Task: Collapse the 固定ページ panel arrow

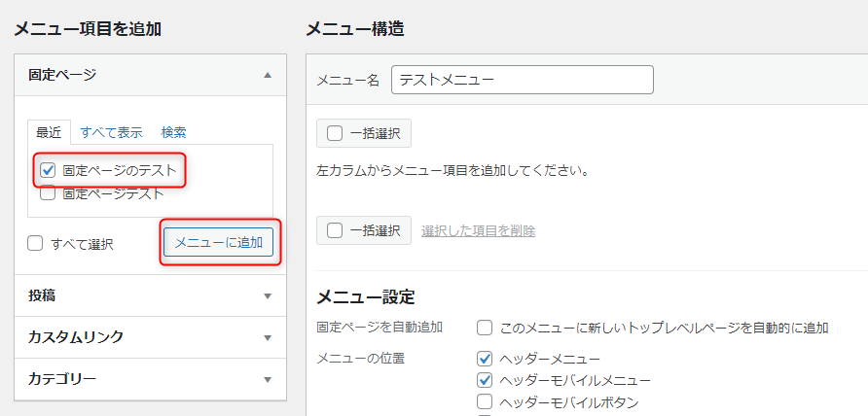Action: tap(268, 75)
